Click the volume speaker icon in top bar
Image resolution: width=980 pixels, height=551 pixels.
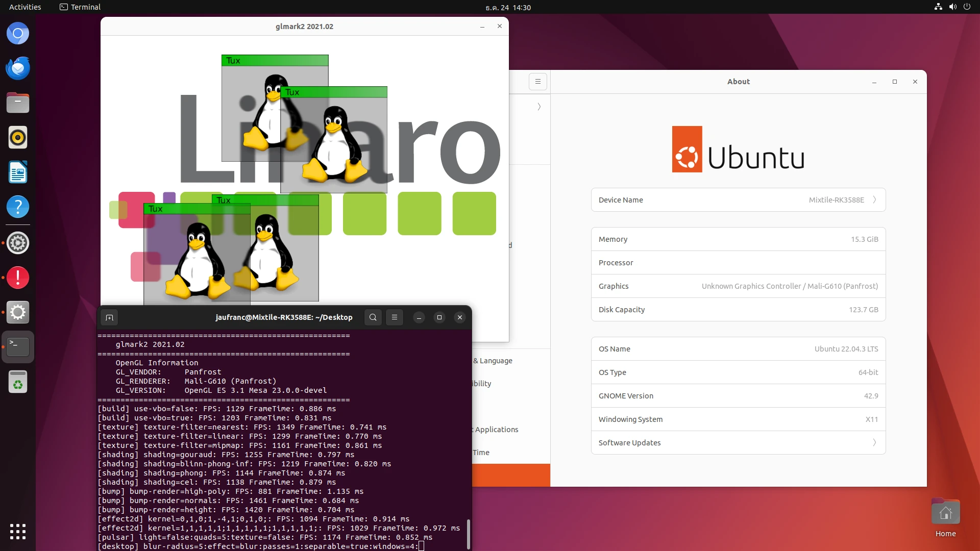point(952,7)
